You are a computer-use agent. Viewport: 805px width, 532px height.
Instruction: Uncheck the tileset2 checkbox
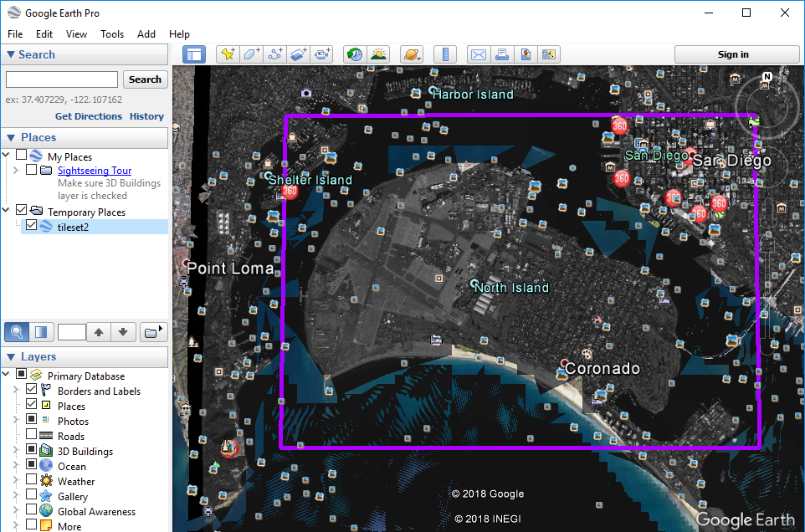(31, 225)
